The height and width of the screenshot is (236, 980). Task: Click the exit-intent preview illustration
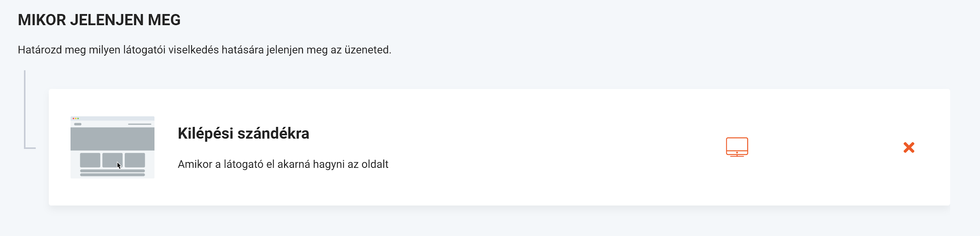pyautogui.click(x=112, y=147)
